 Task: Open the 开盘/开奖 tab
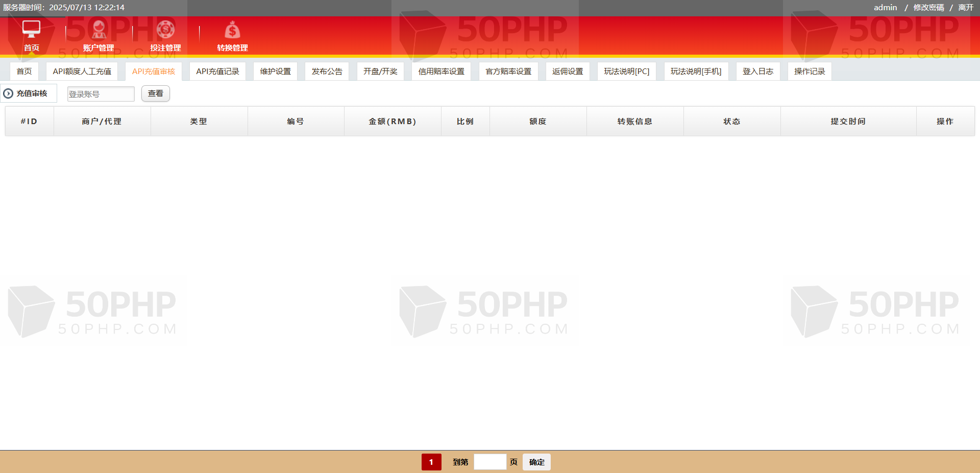(x=380, y=72)
